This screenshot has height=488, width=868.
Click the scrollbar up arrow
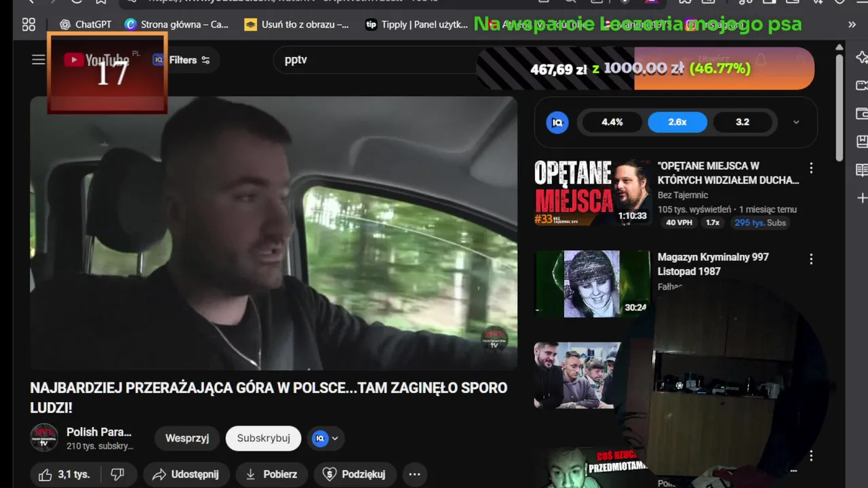pos(840,47)
